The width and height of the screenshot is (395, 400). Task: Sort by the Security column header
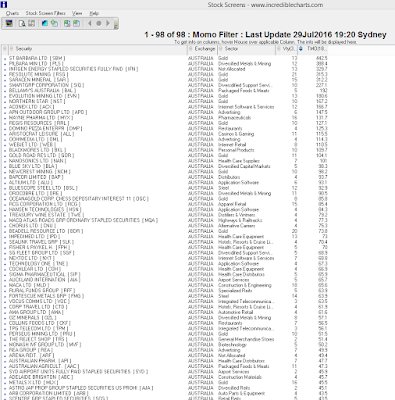click(x=98, y=49)
